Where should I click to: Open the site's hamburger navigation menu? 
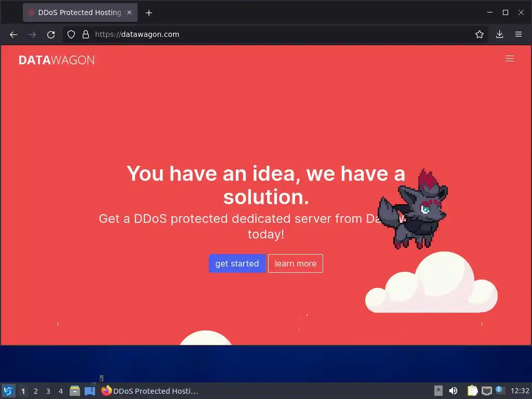tap(509, 59)
